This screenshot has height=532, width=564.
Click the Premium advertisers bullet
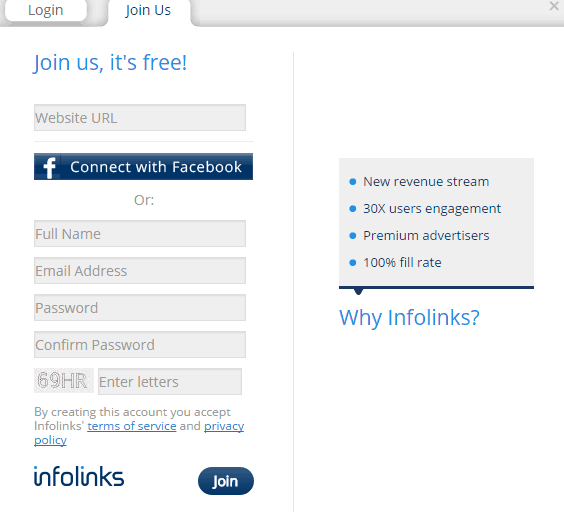[426, 236]
